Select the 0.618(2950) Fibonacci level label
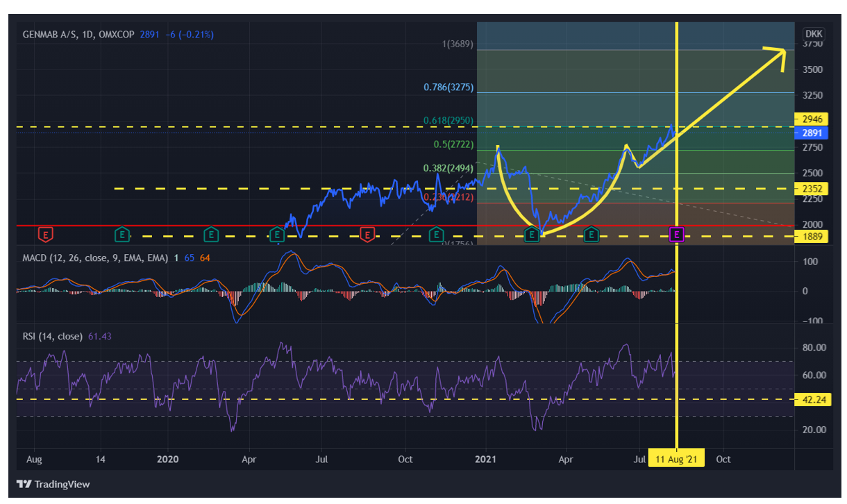The image size is (847, 504). 448,120
